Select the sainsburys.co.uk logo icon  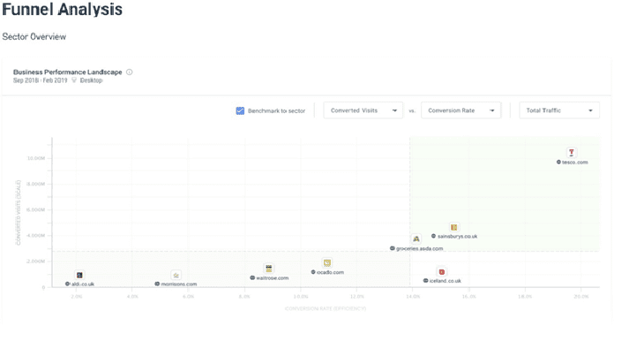[x=453, y=227]
